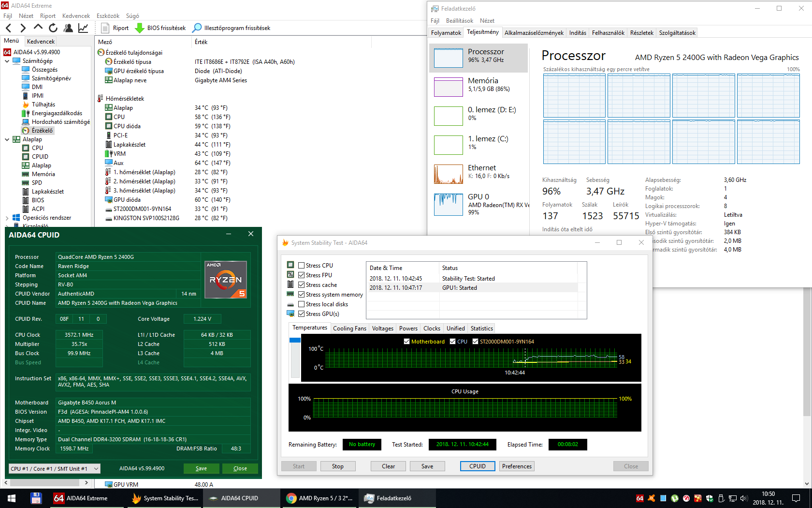Check the Stress local disks checkbox
Image resolution: width=812 pixels, height=508 pixels.
pyautogui.click(x=301, y=304)
